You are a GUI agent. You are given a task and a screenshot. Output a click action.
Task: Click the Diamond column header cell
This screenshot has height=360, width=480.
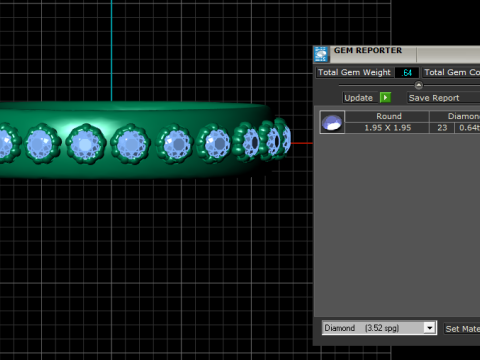coord(455,116)
